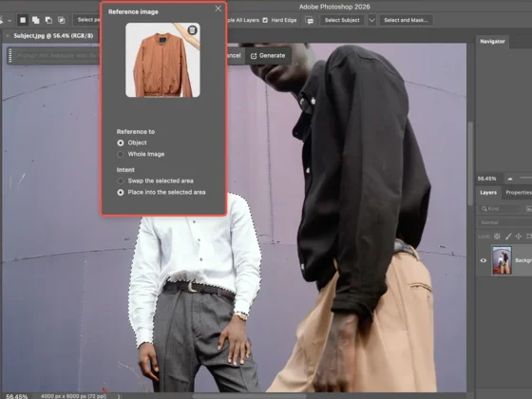Screen dimensions: 532x399
Task: Select the Object reference option
Action: tap(120, 142)
